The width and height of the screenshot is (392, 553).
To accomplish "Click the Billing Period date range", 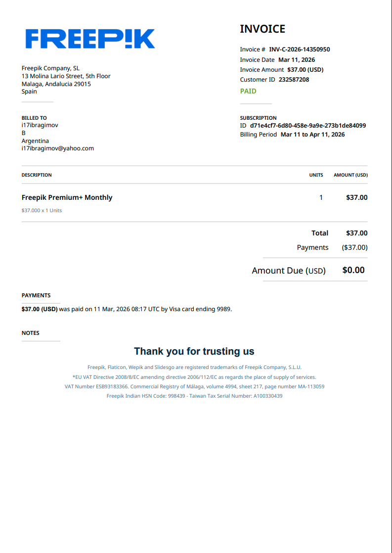I will coord(313,135).
